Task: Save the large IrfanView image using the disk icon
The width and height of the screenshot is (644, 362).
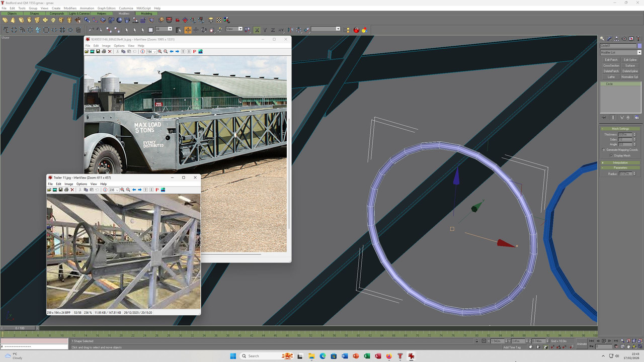Action: [98, 51]
